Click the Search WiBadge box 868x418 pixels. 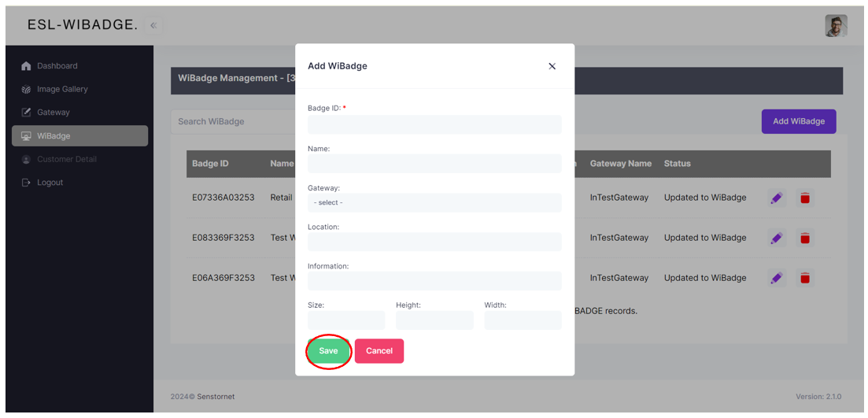232,121
